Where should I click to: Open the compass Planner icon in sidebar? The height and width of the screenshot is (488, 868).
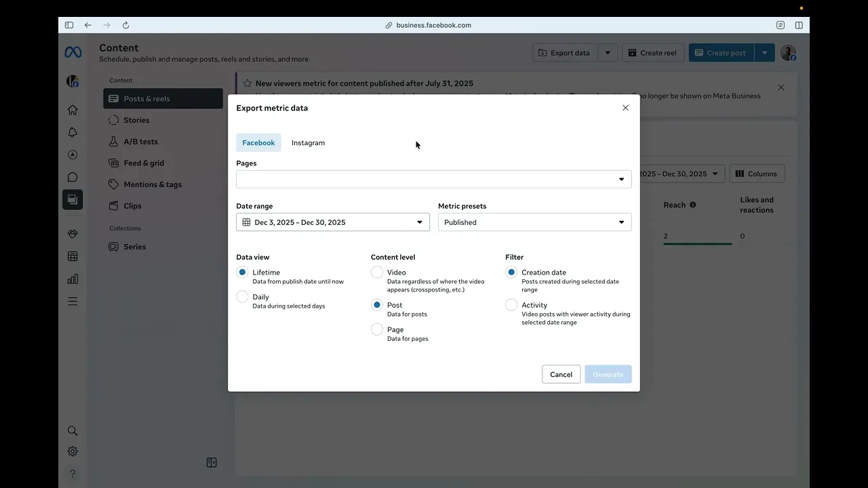[x=73, y=155]
